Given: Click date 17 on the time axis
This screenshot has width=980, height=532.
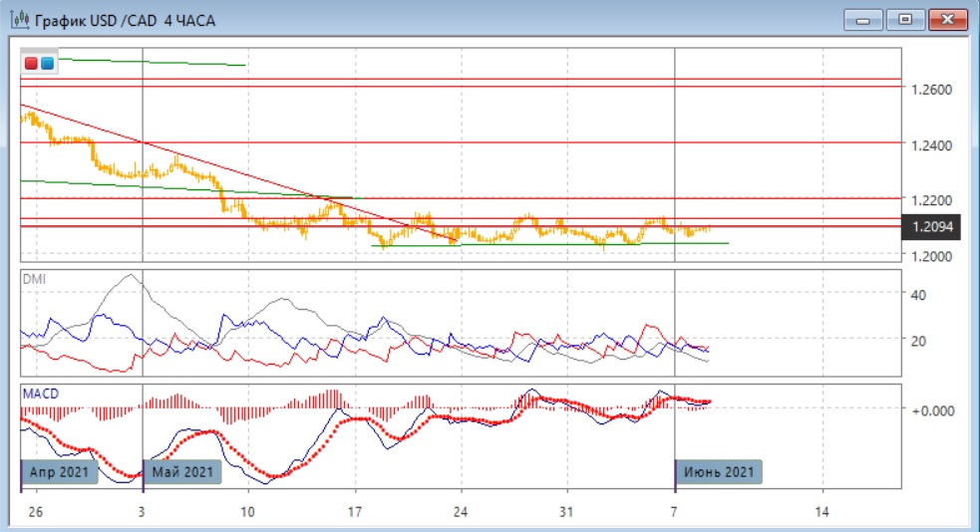Looking at the screenshot, I should point(355,512).
